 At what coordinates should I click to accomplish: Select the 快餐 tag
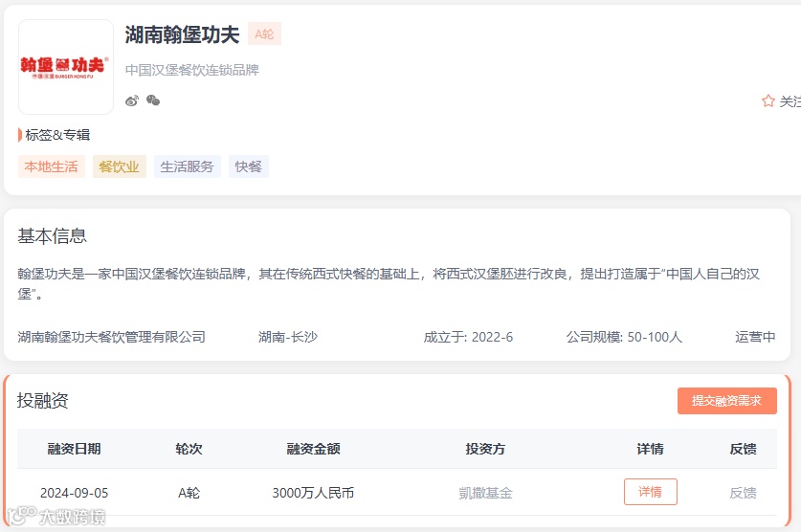[249, 166]
